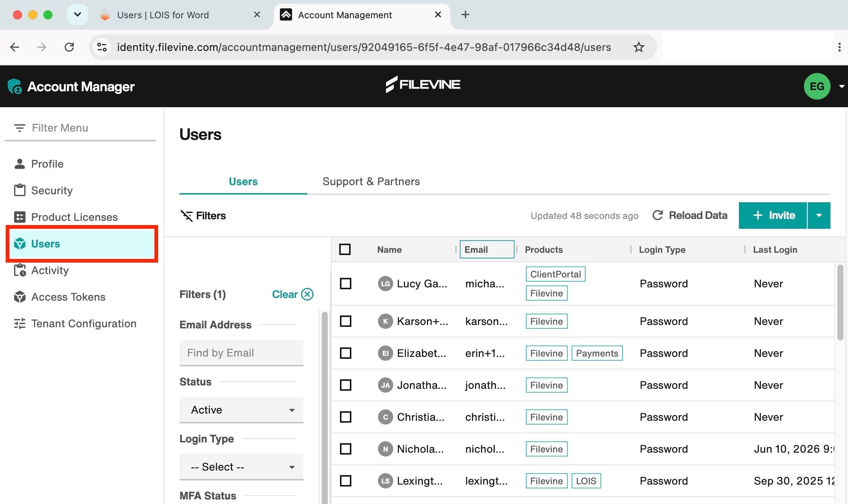Click the users table vertical scrollbar
The height and width of the screenshot is (504, 848).
[840, 302]
